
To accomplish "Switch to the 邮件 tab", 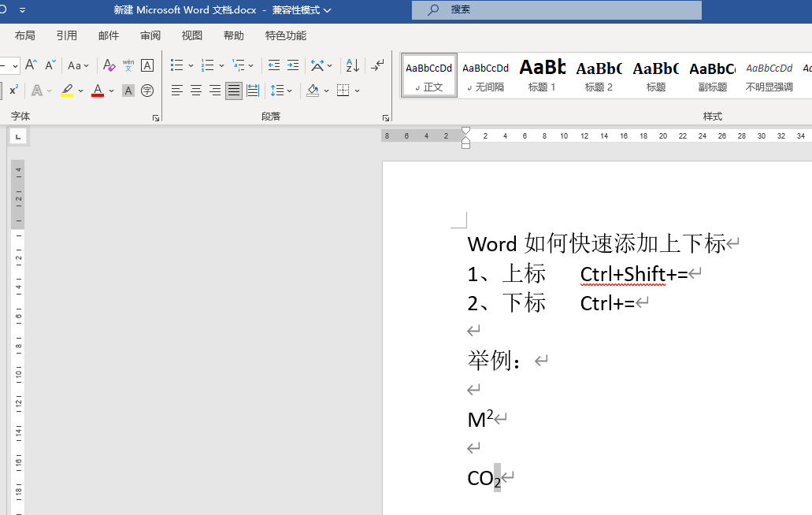I will (x=109, y=35).
